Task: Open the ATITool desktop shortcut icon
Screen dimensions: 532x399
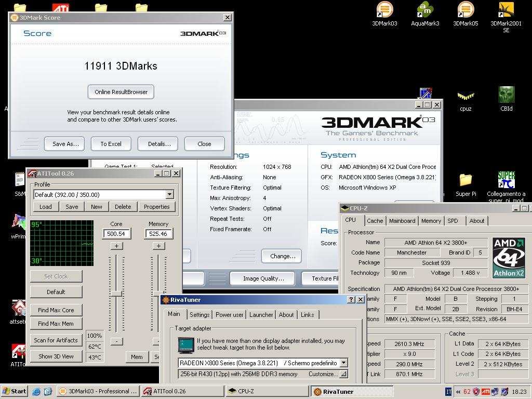Action: tap(18, 355)
